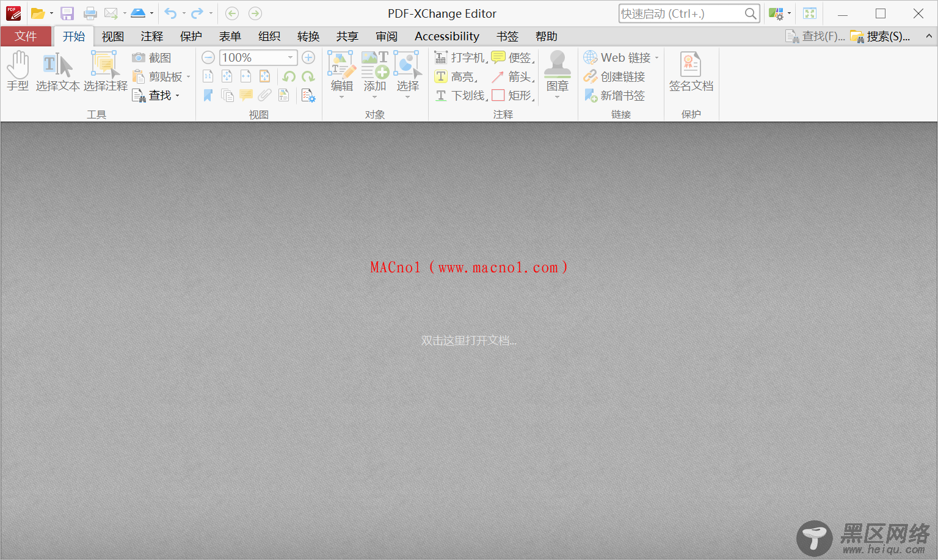938x560 pixels.
Task: Expand the Add (添加) objects dropdown
Action: click(375, 97)
